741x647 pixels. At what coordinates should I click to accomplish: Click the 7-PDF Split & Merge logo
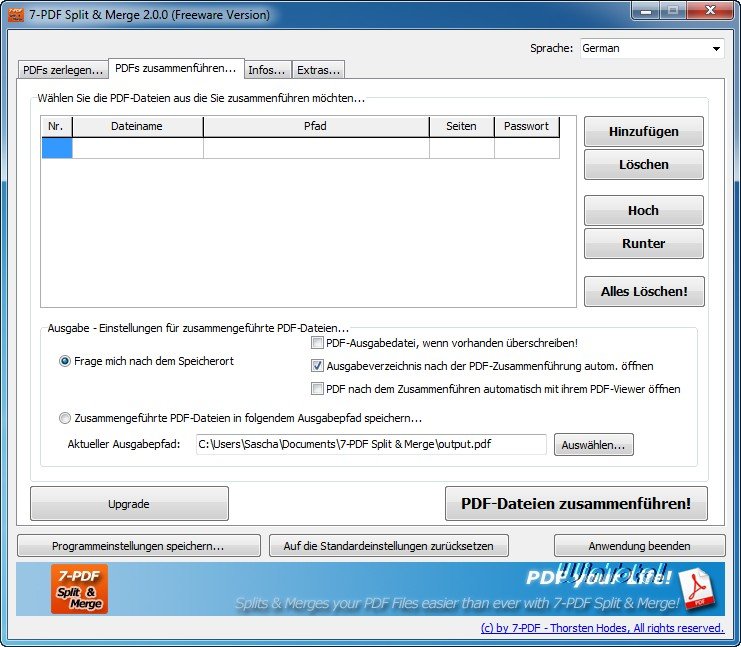[x=79, y=589]
